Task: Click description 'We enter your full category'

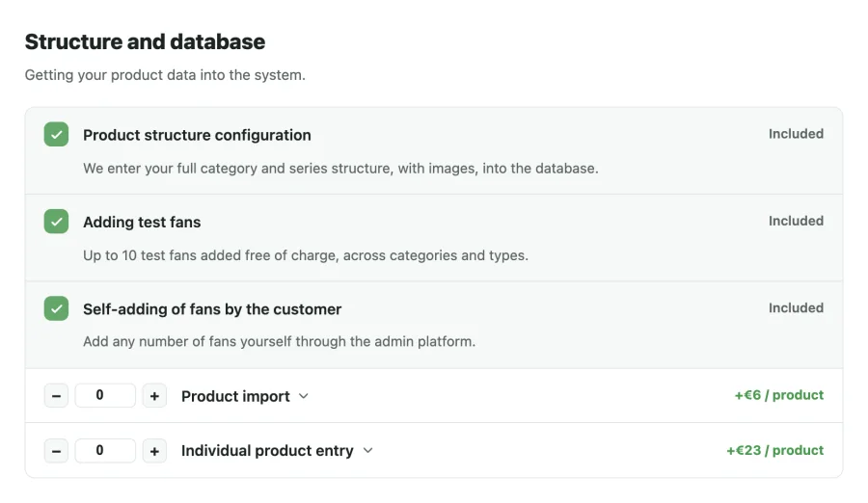Action: 340,169
